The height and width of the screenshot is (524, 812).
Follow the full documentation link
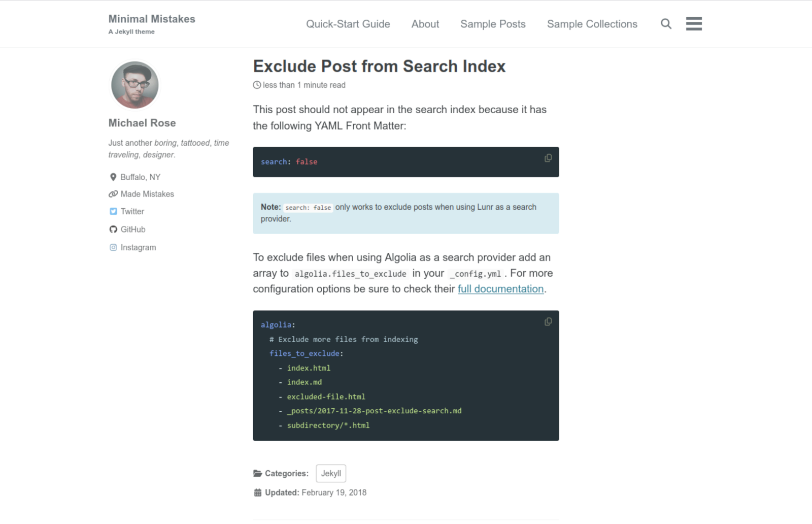(500, 289)
